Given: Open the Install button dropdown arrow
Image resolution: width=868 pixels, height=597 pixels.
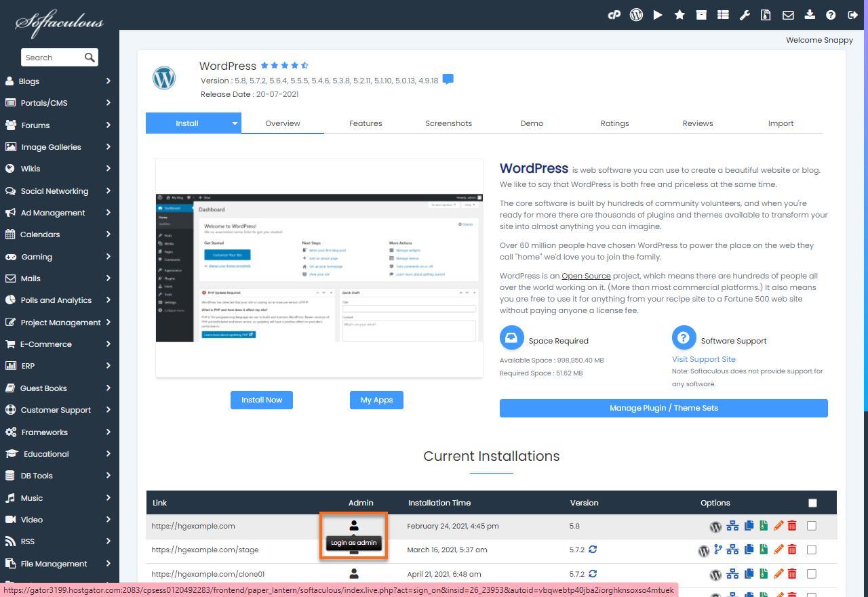Looking at the screenshot, I should (234, 123).
